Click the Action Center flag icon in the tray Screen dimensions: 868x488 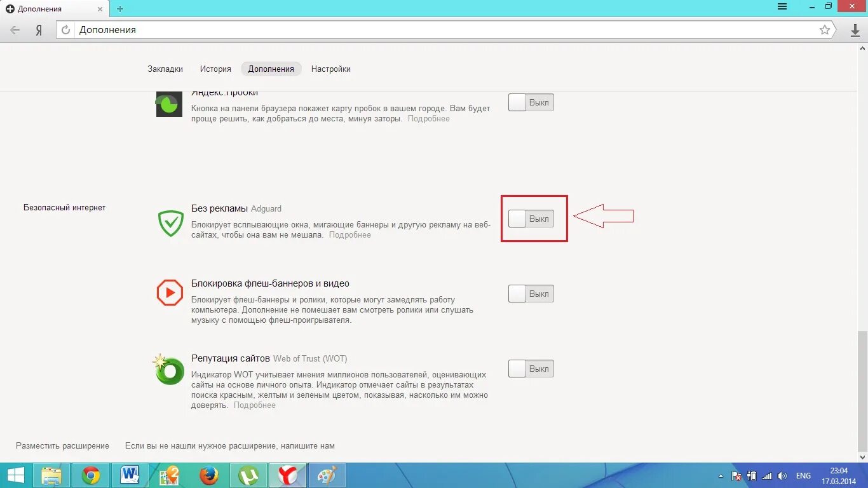736,476
